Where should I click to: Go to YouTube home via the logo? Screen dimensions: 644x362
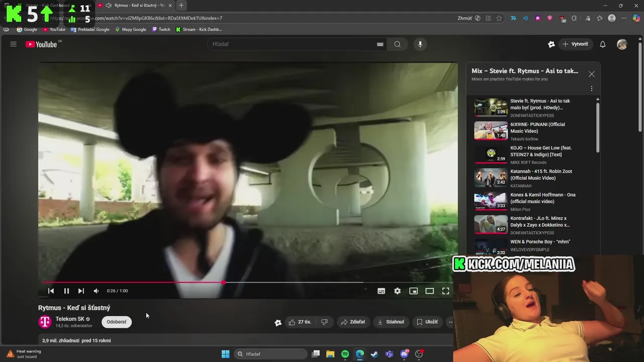click(x=41, y=44)
